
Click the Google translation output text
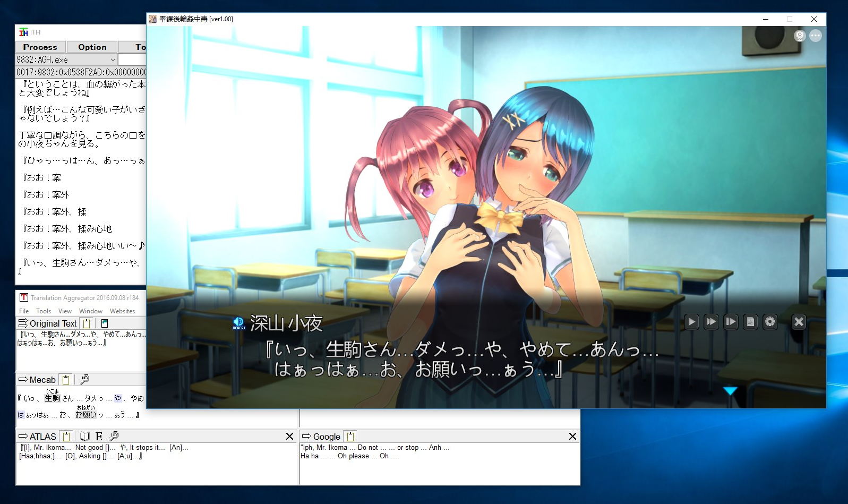pos(375,452)
